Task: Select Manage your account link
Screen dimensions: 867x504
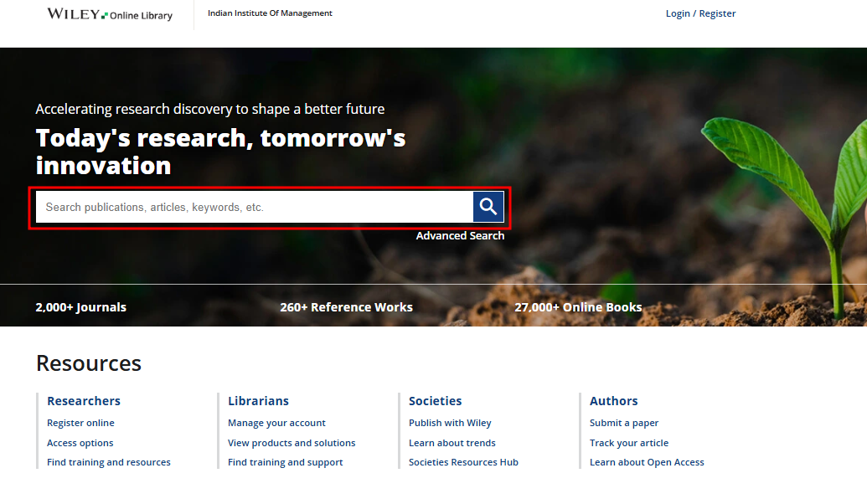Action: click(x=276, y=423)
